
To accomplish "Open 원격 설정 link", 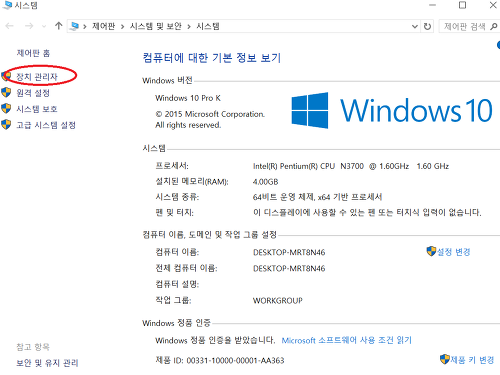I will pyautogui.click(x=33, y=93).
